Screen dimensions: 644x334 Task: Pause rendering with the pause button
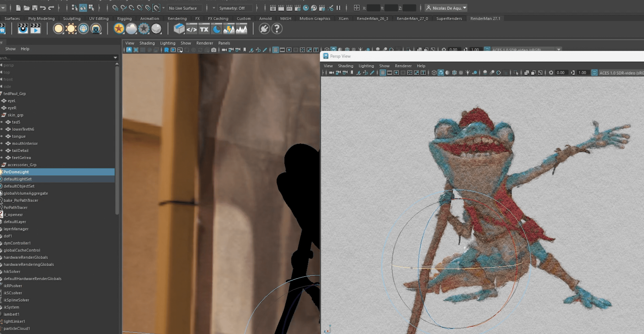(x=338, y=8)
